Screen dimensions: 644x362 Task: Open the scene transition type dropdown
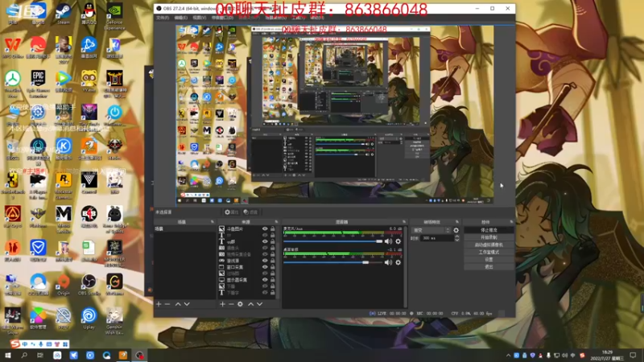click(x=431, y=230)
